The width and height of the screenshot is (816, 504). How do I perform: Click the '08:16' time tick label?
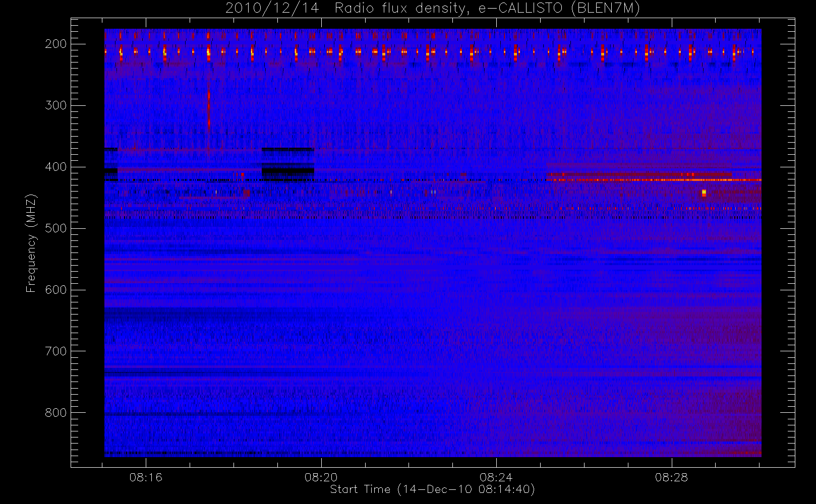(146, 477)
